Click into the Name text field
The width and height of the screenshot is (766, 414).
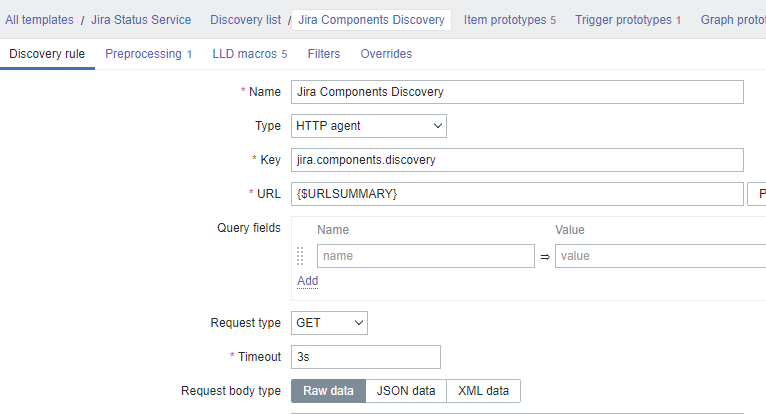[x=517, y=92]
